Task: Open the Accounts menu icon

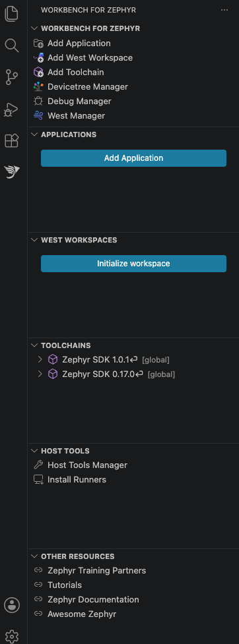Action: click(11, 605)
